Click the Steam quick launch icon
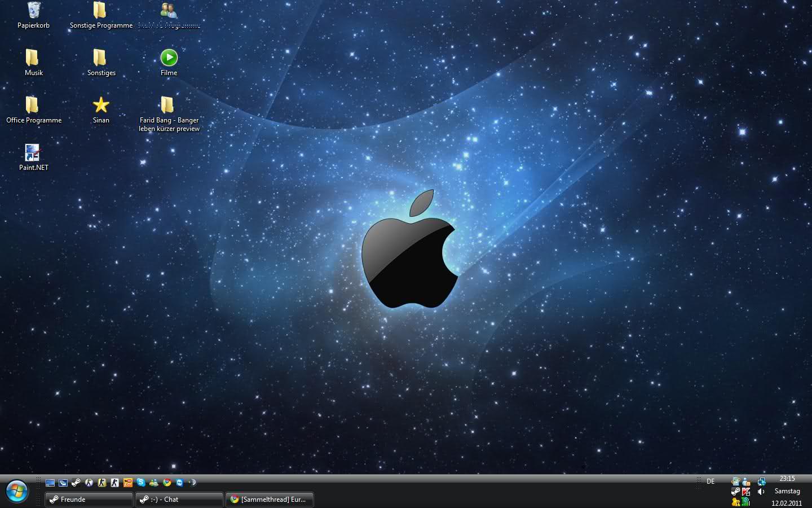The width and height of the screenshot is (812, 508). (x=76, y=483)
